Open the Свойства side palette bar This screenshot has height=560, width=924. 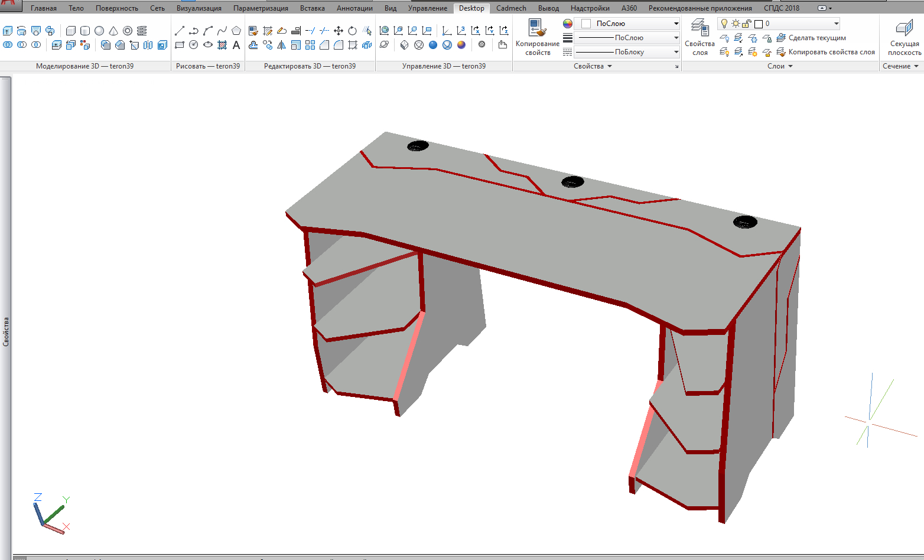tap(6, 331)
